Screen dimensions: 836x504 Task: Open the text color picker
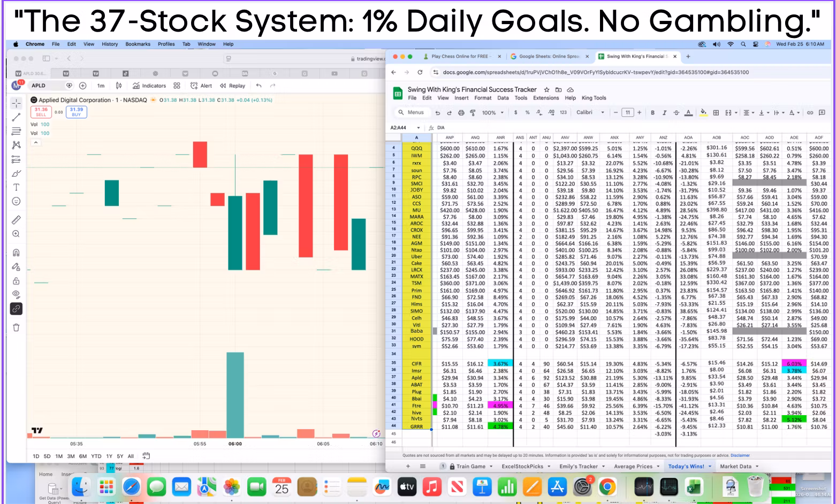coord(688,113)
